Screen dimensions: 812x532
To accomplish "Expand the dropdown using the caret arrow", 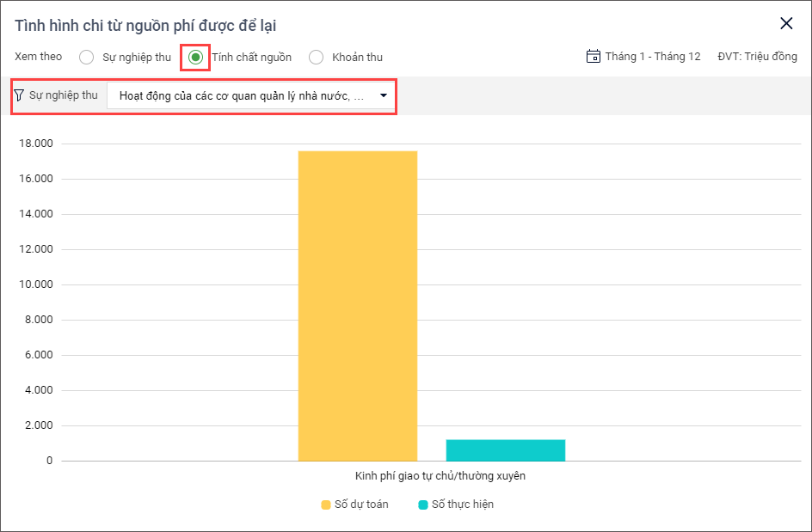I will (x=383, y=95).
